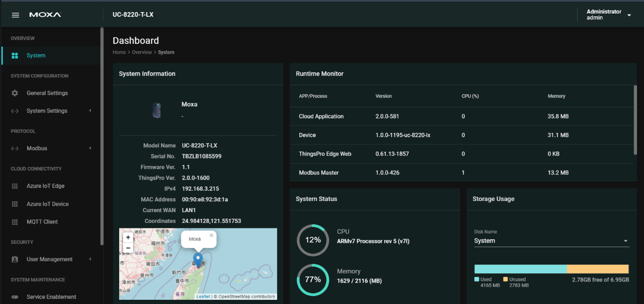Click the Azure IoT Device grid icon
Screen dimensions: 644x304
pos(15,204)
